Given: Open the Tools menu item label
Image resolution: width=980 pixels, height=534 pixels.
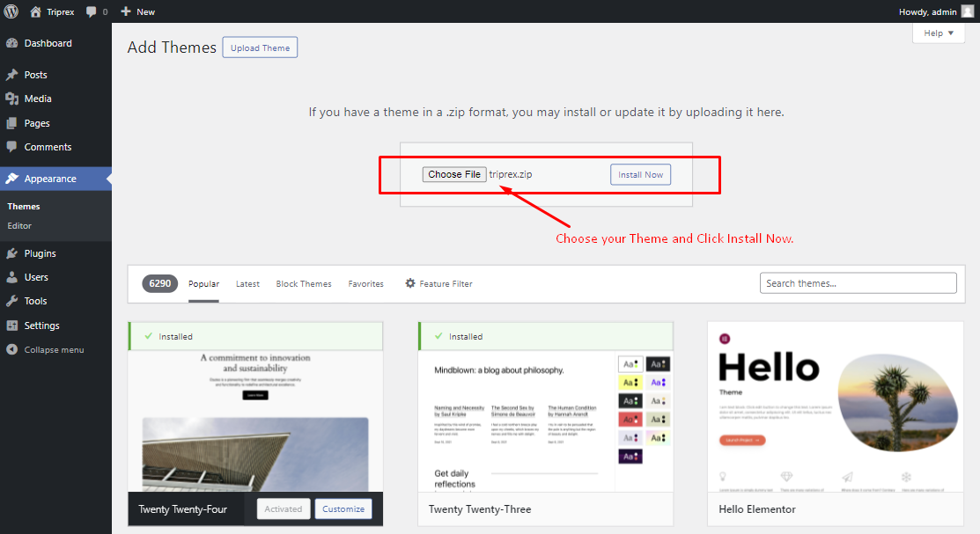Looking at the screenshot, I should [35, 301].
